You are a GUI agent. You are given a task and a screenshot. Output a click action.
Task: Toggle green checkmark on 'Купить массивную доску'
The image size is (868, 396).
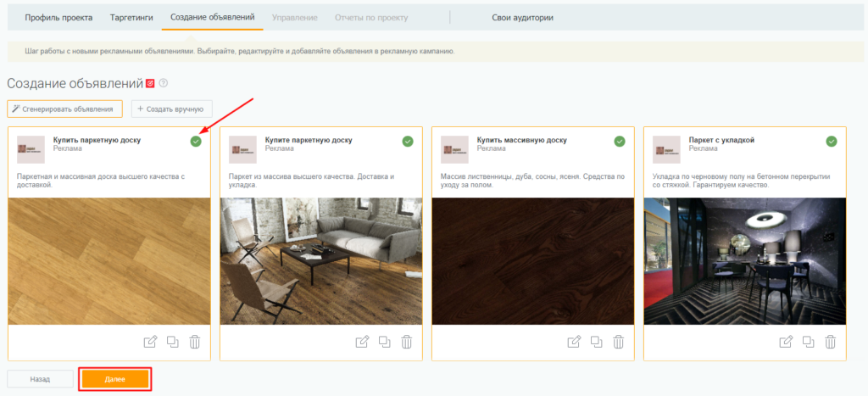(x=620, y=141)
